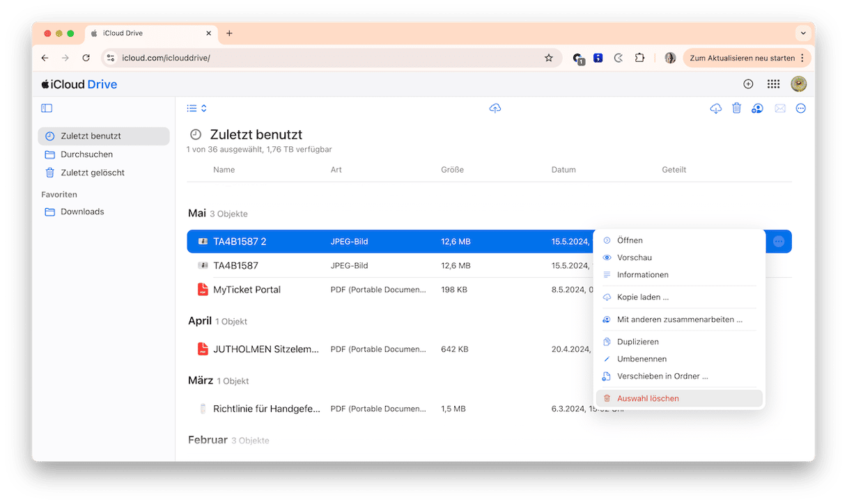Click the TA4B1587 image thumbnail icon
847x504 pixels.
(x=203, y=265)
